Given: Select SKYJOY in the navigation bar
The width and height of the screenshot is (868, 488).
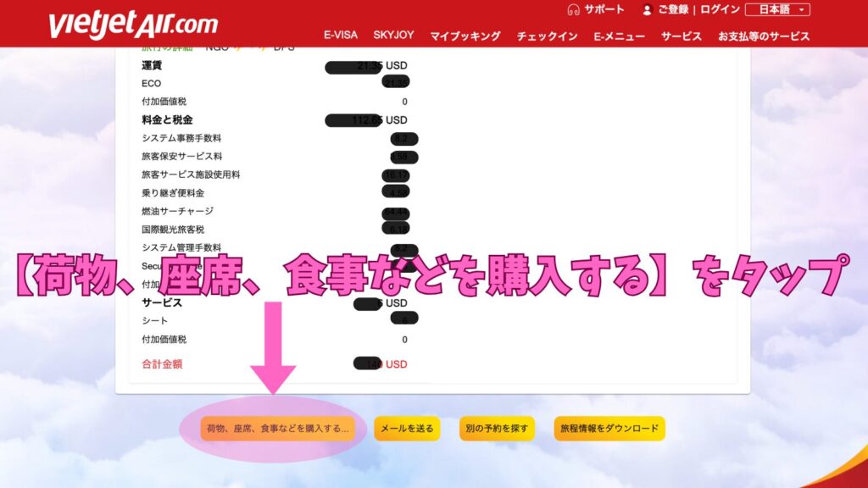Looking at the screenshot, I should 393,36.
